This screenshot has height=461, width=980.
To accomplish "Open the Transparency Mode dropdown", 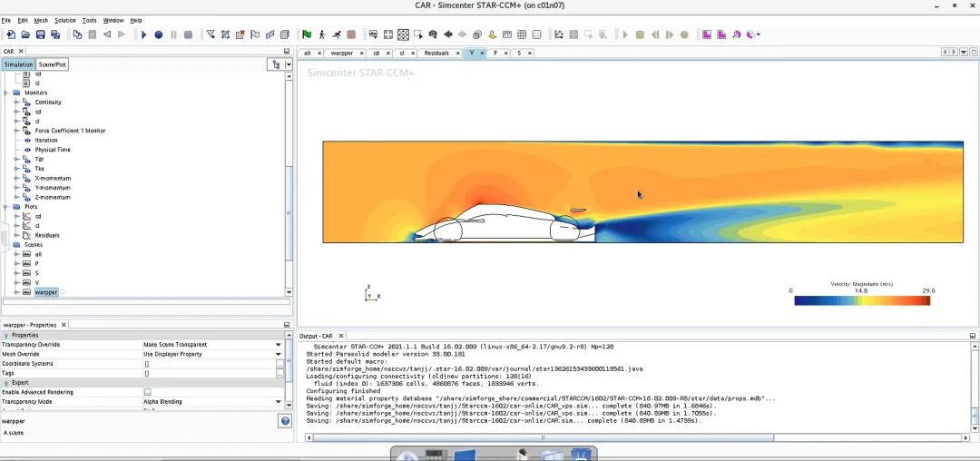I will (279, 402).
